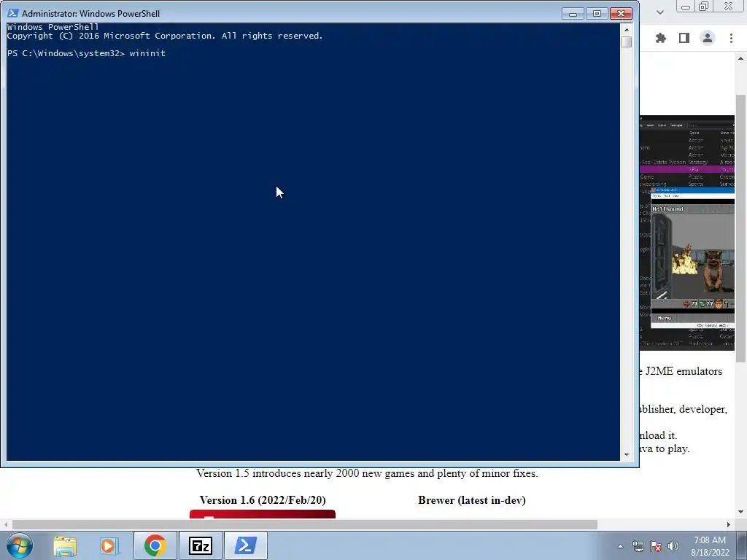Click the Version 1.5 introduces text line
Image resolution: width=747 pixels, height=560 pixels.
pyautogui.click(x=367, y=473)
